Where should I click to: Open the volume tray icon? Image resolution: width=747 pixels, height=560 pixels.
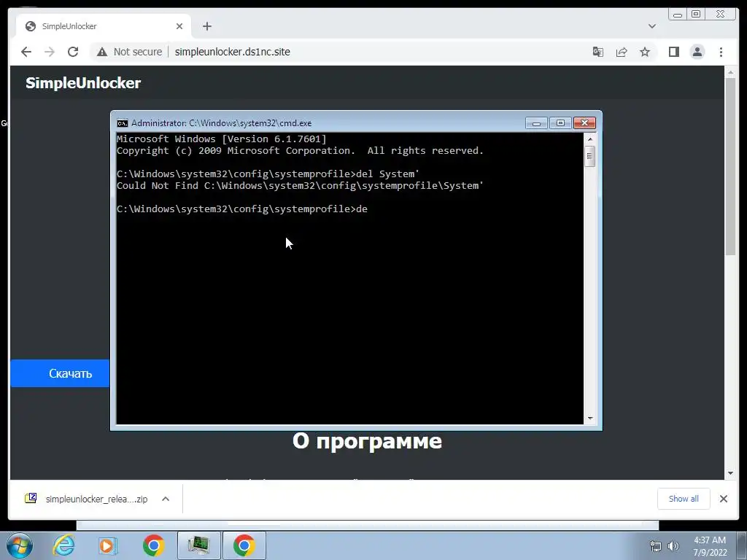(673, 546)
